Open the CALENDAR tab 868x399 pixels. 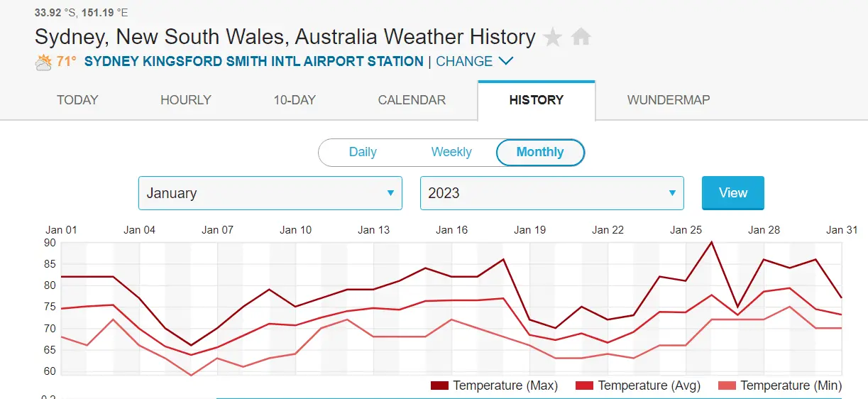pos(412,100)
